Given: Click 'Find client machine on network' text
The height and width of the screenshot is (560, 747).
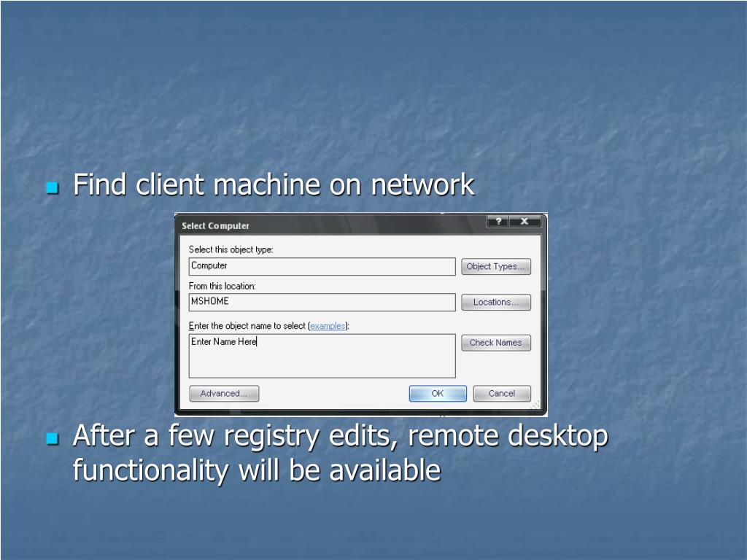Looking at the screenshot, I should coord(274,184).
